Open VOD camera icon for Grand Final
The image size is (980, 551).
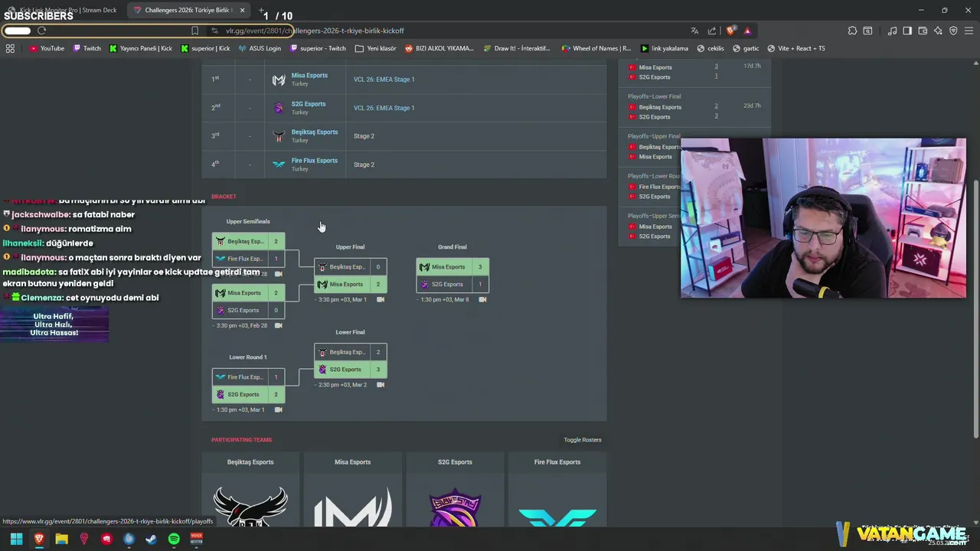click(x=482, y=299)
